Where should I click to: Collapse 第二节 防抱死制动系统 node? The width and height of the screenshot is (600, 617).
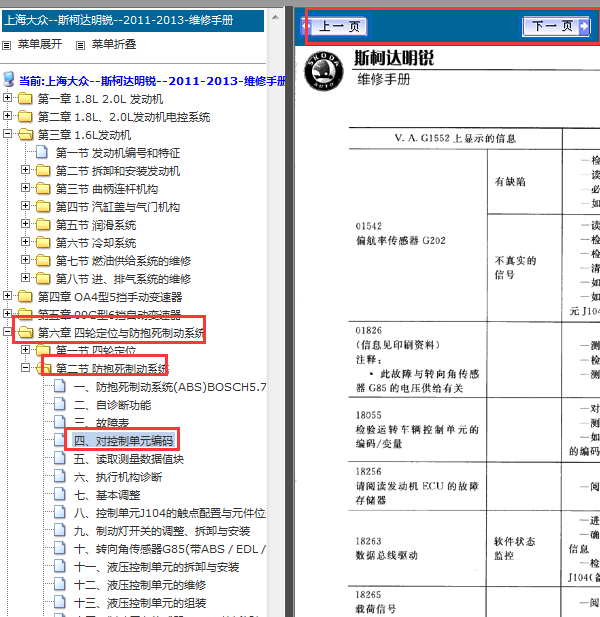(x=26, y=368)
